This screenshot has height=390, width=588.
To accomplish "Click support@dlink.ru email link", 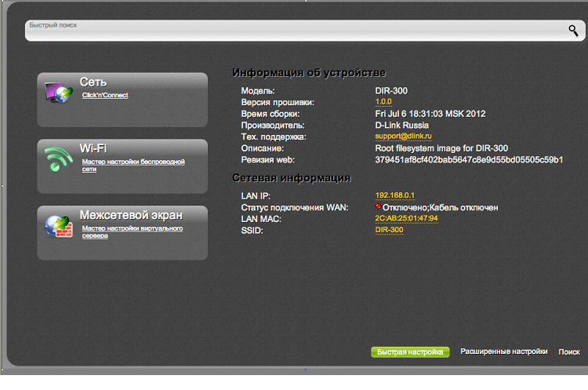I will (x=403, y=137).
